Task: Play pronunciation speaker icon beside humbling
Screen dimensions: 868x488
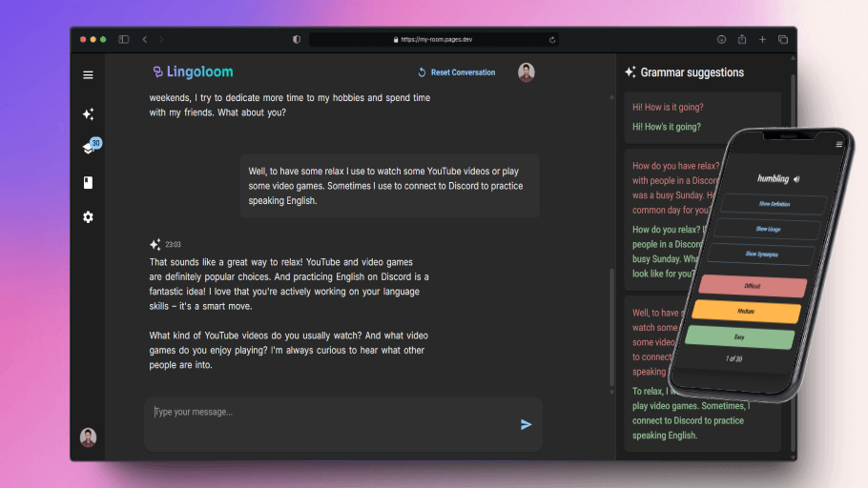Action: tap(796, 179)
